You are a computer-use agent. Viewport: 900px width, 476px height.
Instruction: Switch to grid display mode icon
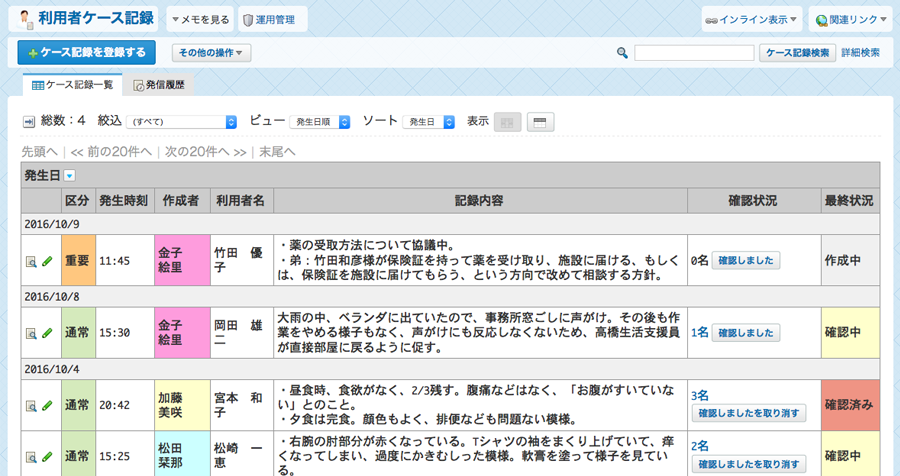(x=507, y=122)
